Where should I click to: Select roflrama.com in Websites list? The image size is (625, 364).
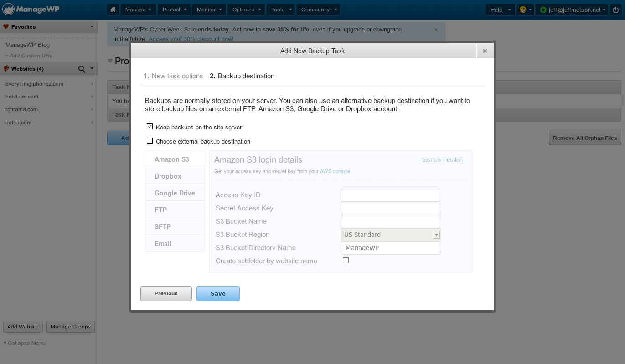coord(21,109)
